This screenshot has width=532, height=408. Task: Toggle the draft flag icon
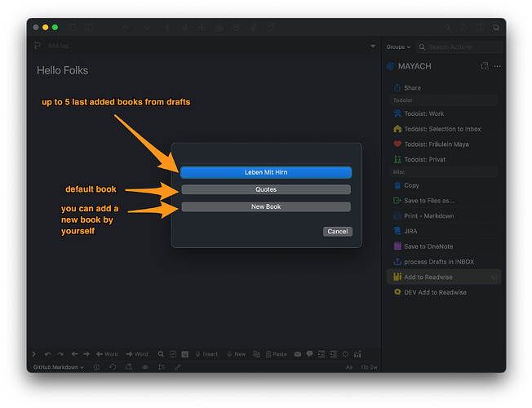click(38, 46)
